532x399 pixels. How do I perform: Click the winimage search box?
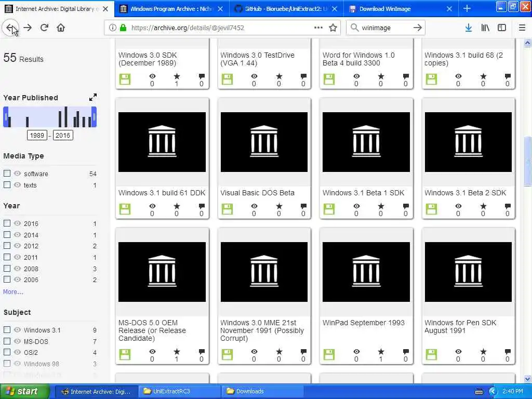click(x=385, y=28)
